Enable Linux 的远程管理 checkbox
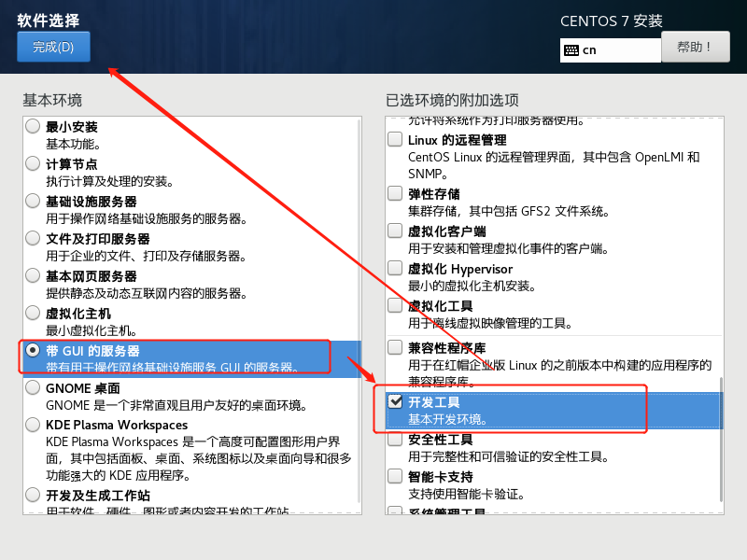Image resolution: width=747 pixels, height=560 pixels. click(x=395, y=139)
